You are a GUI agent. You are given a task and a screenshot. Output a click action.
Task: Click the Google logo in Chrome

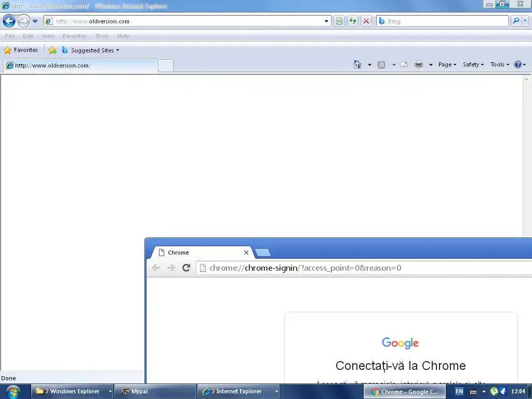point(401,343)
